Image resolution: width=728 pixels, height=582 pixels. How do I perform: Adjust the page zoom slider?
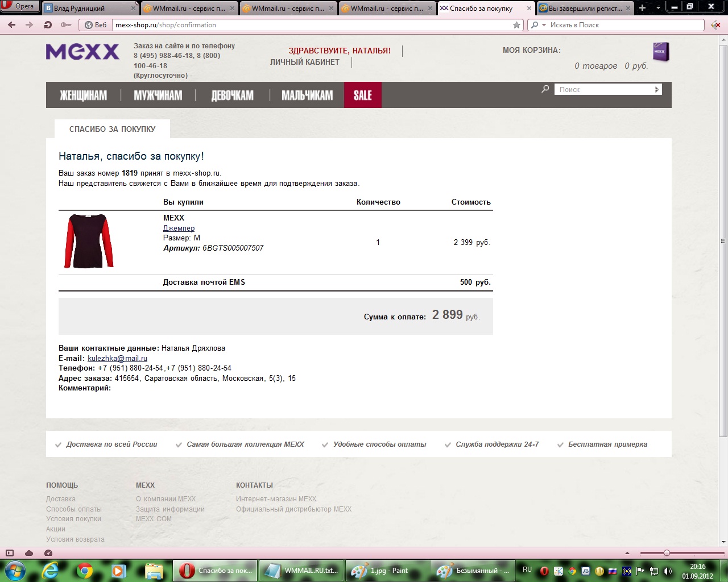tap(667, 553)
